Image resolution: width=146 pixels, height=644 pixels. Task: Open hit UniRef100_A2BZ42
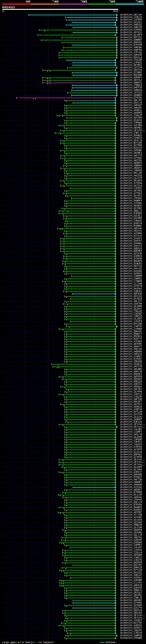click(131, 625)
